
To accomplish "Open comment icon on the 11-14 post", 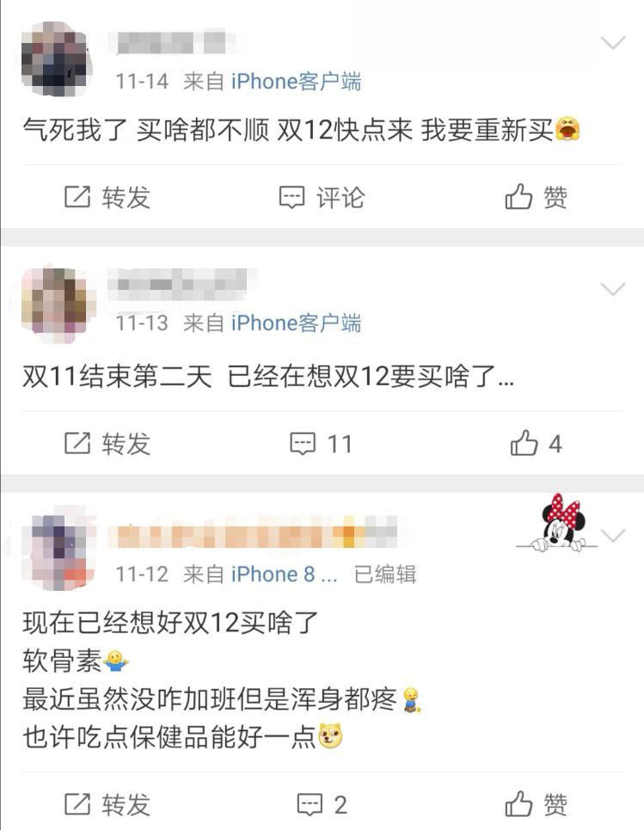I will point(291,197).
